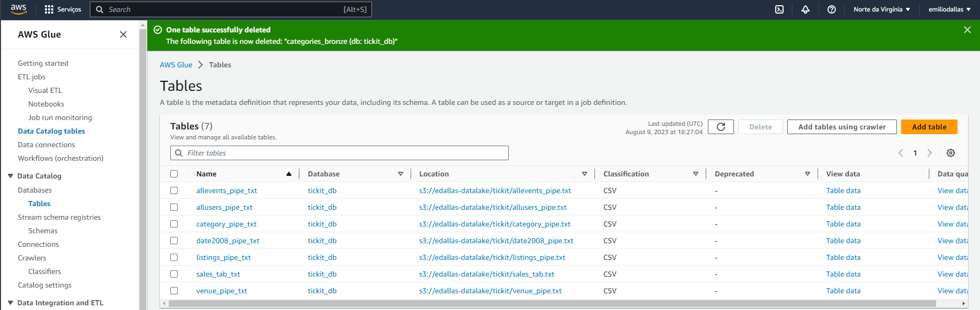
Task: Close the AWS Glue sidebar panel
Action: (123, 34)
